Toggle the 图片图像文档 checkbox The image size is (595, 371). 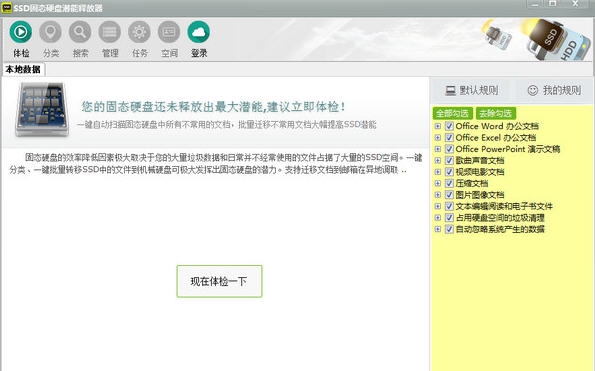(x=449, y=195)
